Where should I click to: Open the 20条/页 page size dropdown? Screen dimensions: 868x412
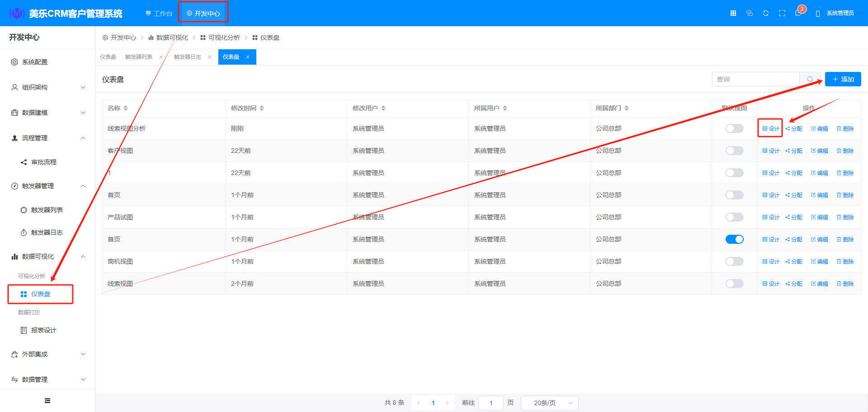pos(549,403)
